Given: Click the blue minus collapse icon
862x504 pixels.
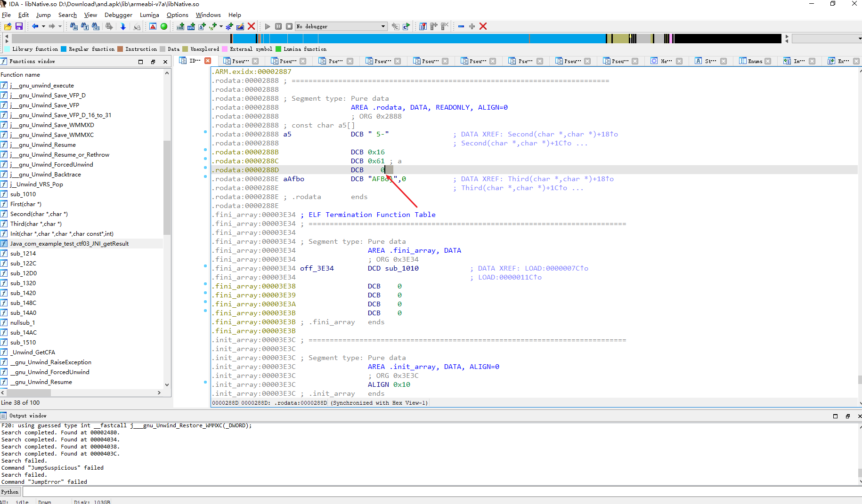Looking at the screenshot, I should pos(461,26).
